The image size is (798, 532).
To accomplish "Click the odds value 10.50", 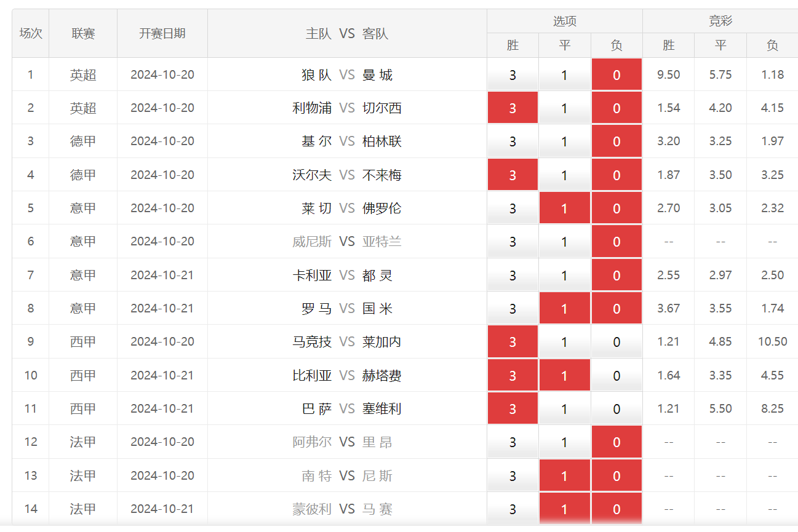I will pyautogui.click(x=773, y=342).
